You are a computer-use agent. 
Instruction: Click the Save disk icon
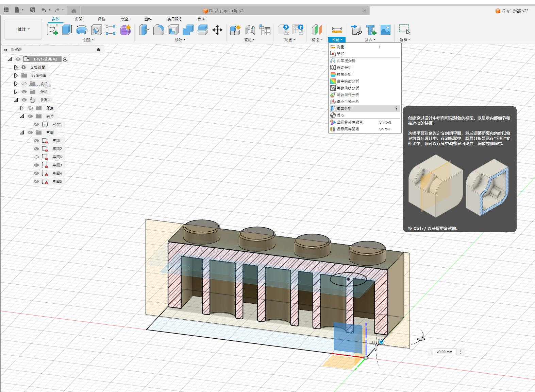click(33, 10)
